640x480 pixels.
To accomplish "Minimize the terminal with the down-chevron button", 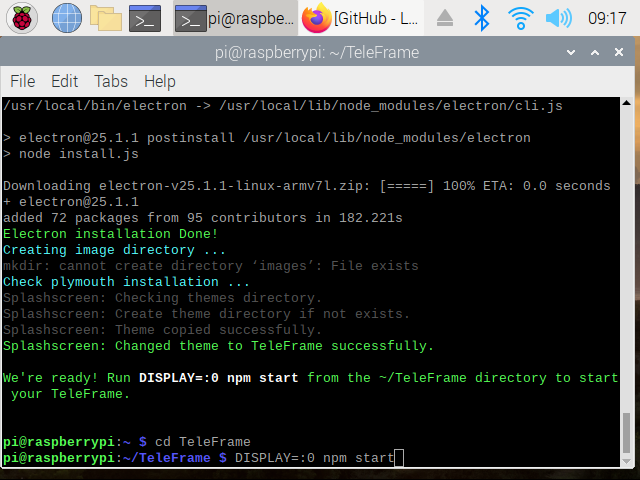I will (x=571, y=52).
